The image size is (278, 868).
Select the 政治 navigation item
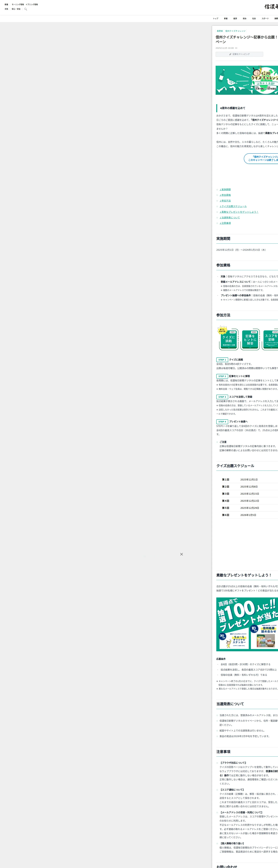coord(245,19)
